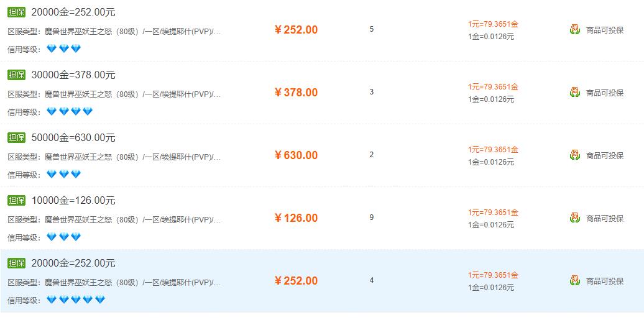Screen dimensions: 644x320
Task: Click 商品可投保 text in the highlighted row
Action: coord(605,281)
